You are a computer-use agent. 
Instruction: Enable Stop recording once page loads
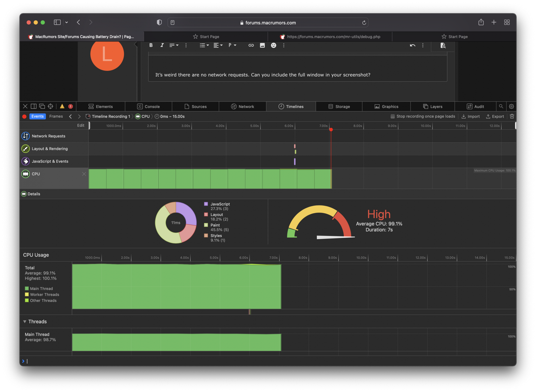(393, 116)
